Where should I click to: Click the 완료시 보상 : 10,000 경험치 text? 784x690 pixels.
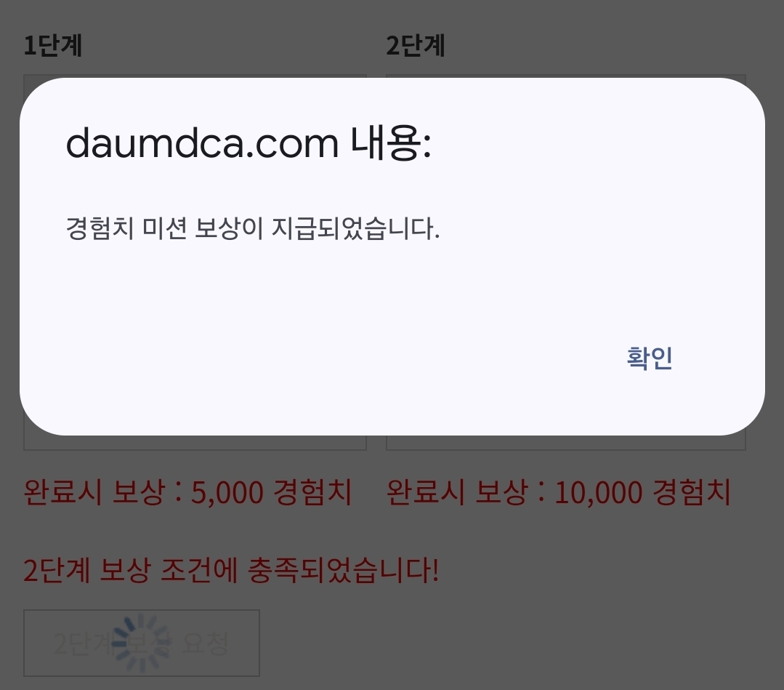pos(559,492)
